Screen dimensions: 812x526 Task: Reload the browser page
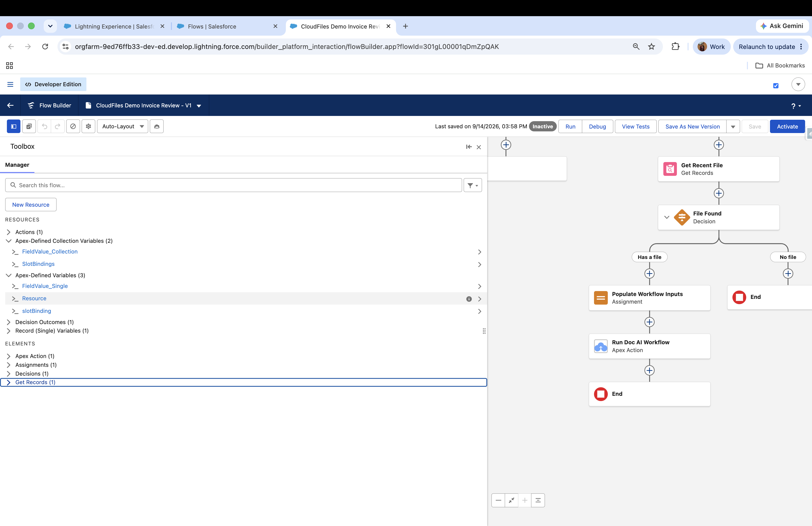point(45,47)
